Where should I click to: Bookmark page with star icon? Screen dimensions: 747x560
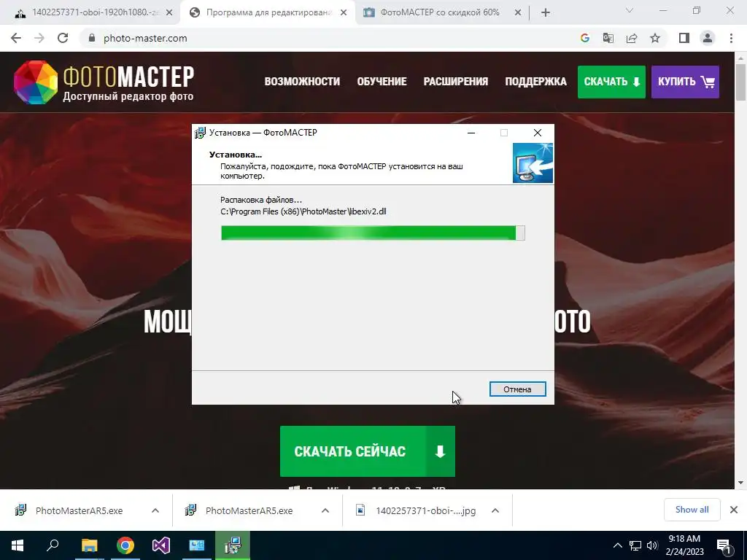coord(655,38)
